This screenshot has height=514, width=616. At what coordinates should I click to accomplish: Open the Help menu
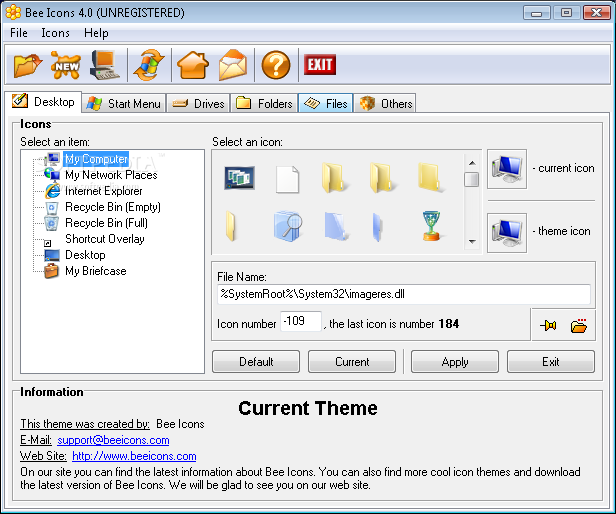pyautogui.click(x=96, y=33)
